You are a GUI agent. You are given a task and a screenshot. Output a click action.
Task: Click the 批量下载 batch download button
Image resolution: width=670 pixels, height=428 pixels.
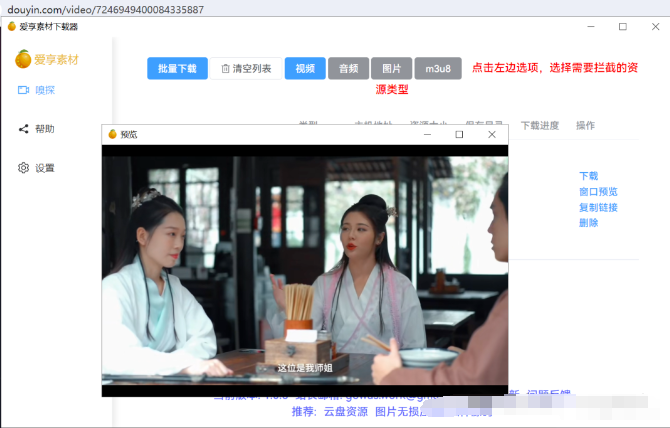tap(177, 68)
